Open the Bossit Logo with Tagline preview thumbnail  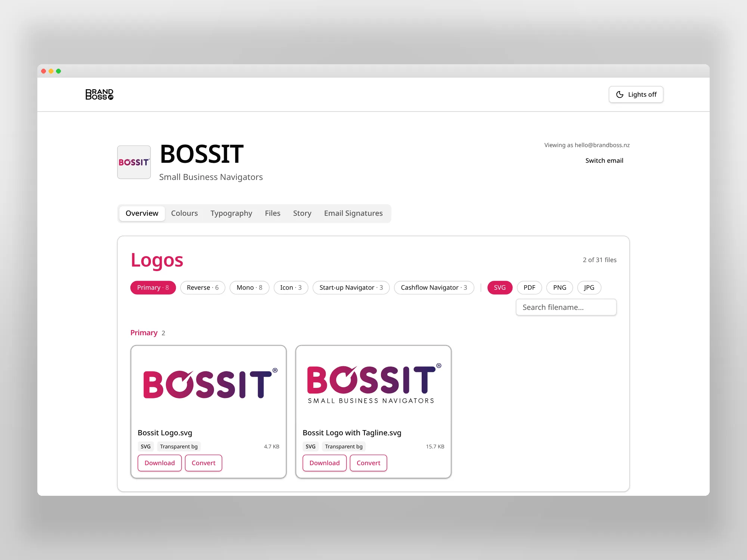coord(373,385)
